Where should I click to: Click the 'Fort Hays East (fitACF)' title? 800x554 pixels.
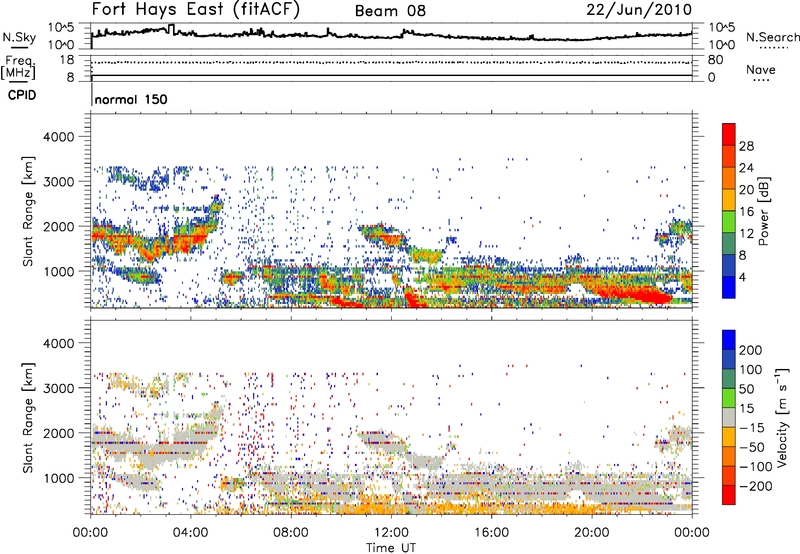196,10
